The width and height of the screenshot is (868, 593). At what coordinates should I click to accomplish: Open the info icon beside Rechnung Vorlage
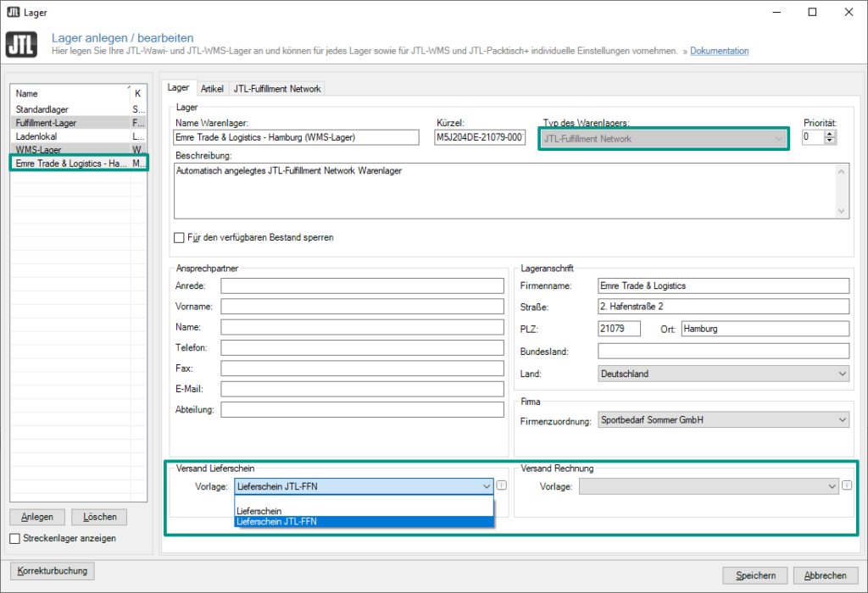(x=848, y=485)
